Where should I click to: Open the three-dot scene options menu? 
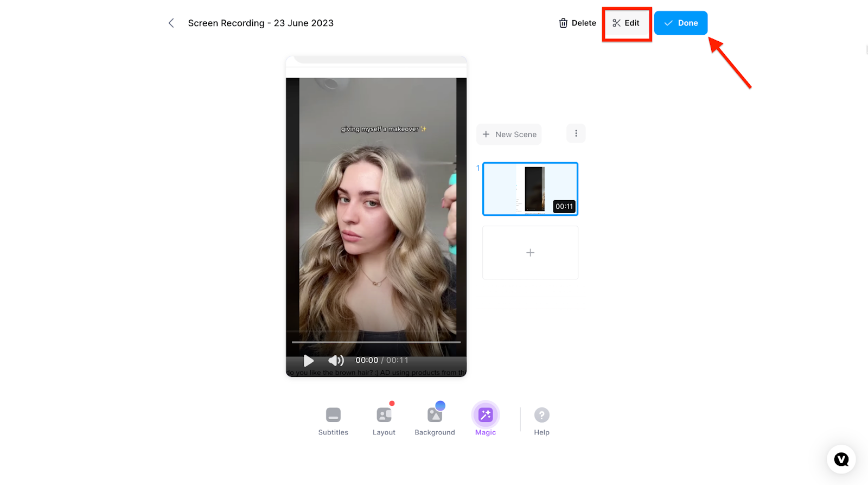tap(576, 133)
